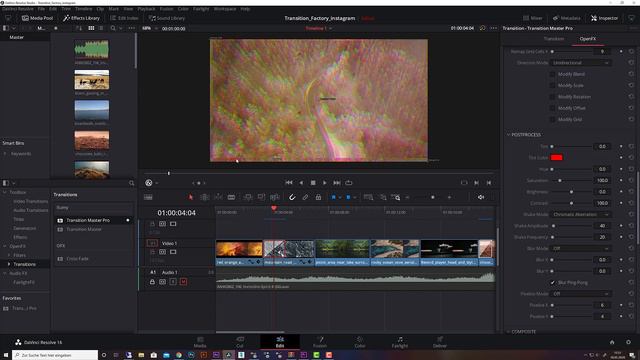Screen dimensions: 640x360
Task: Expand the COMPOSITE section
Action: point(509,331)
